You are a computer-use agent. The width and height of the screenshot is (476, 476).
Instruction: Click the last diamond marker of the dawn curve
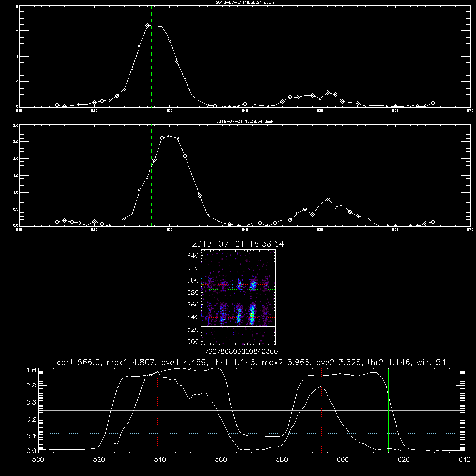[433, 103]
